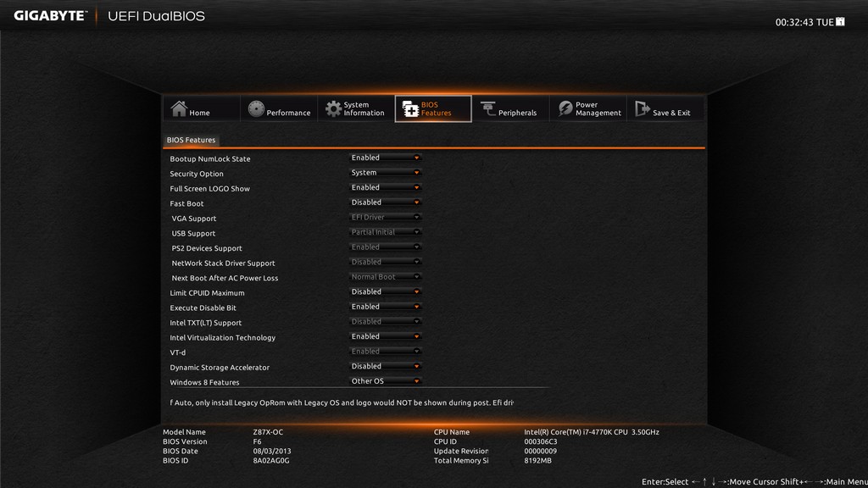Open the Security Option dropdown

click(x=386, y=173)
